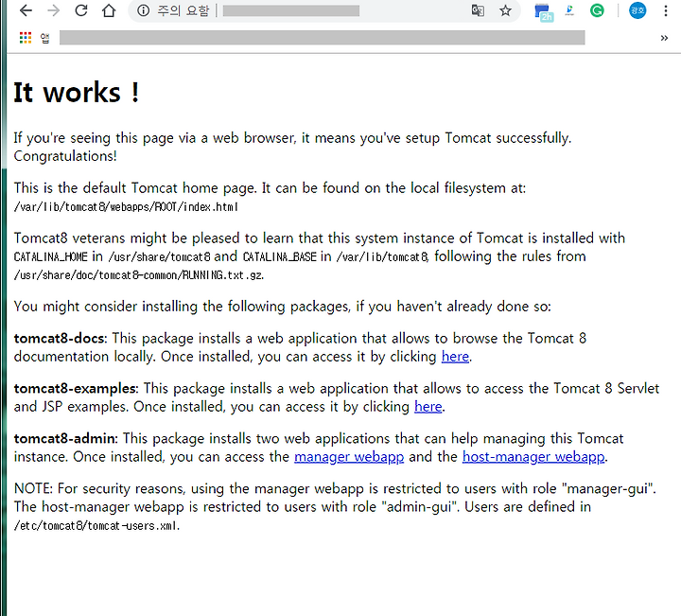Open the Chrome three-dot menu
Viewport: 681px width, 616px height.
pos(665,10)
